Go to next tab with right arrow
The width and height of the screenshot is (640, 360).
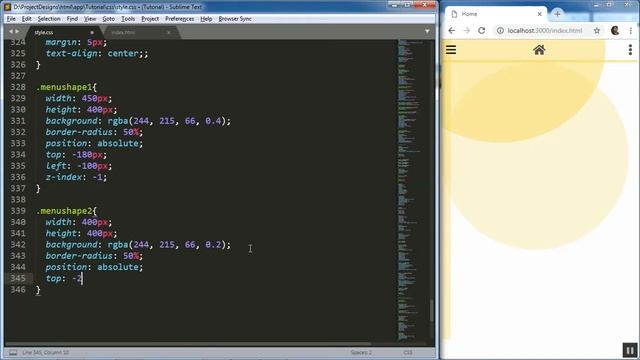click(x=17, y=31)
